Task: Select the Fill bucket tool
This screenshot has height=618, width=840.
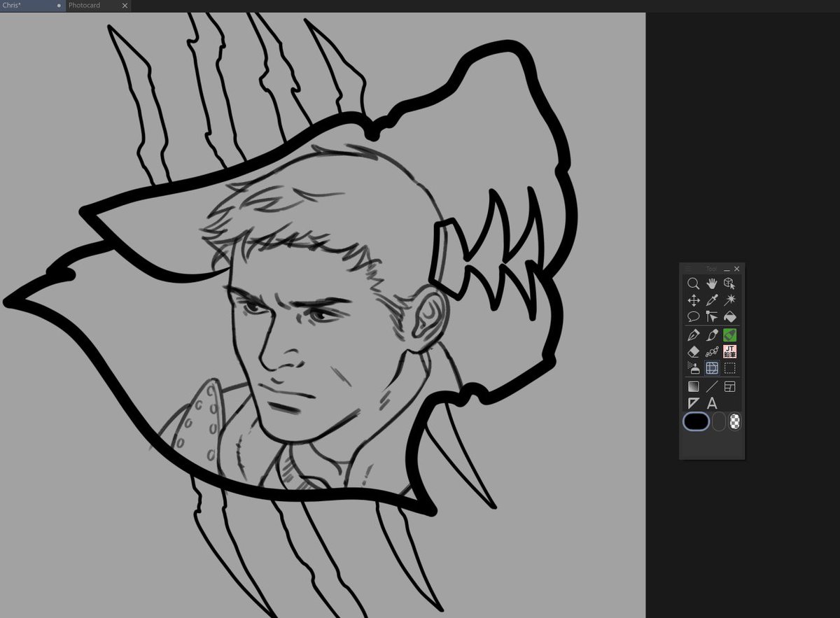Action: pyautogui.click(x=730, y=316)
